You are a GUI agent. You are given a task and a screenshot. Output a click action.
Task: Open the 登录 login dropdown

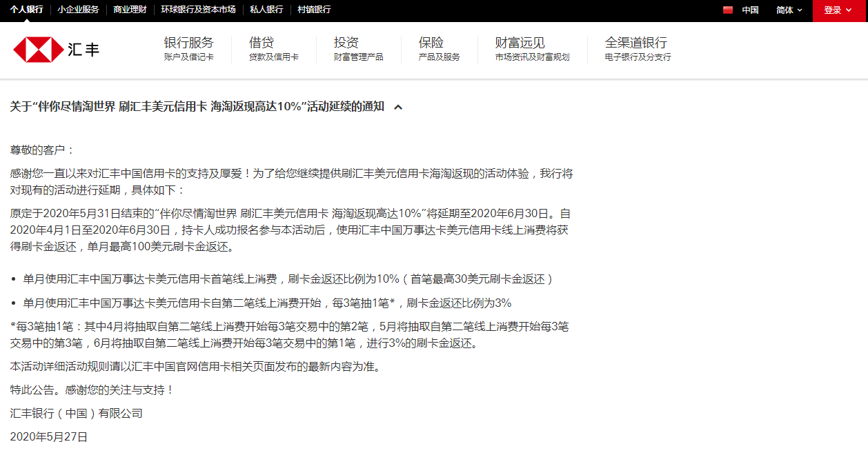coord(838,10)
